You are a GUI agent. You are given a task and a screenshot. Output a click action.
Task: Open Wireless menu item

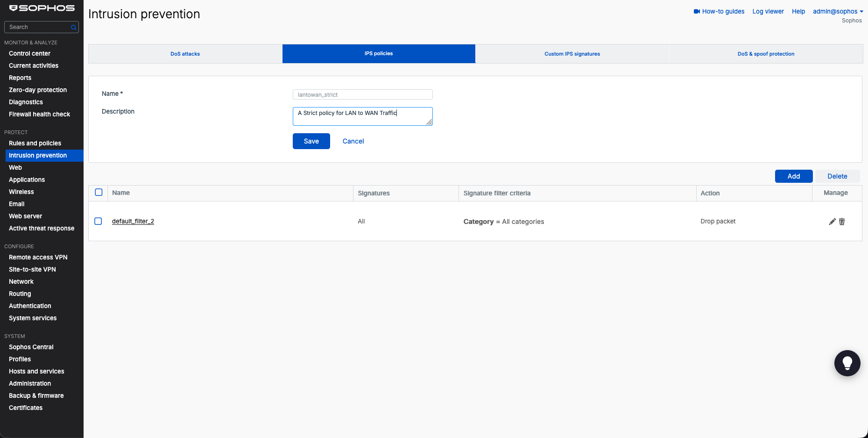[21, 192]
